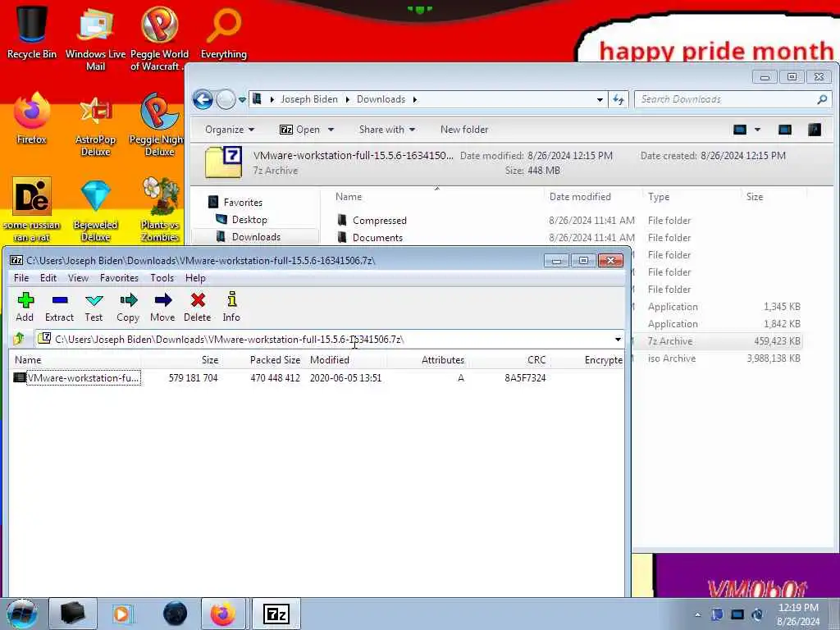Click the Delete red X tool in 7-Zip

(x=198, y=307)
